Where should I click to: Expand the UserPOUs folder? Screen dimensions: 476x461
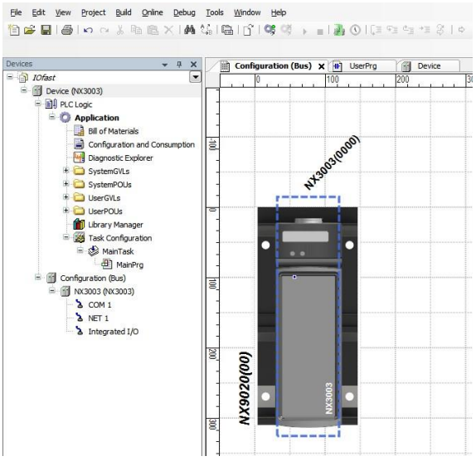coord(66,211)
